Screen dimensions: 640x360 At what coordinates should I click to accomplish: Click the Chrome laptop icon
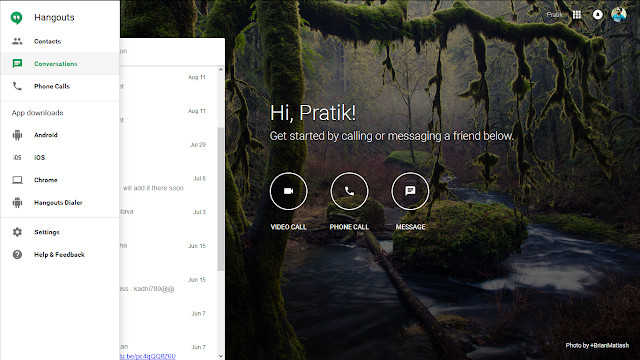point(17,180)
